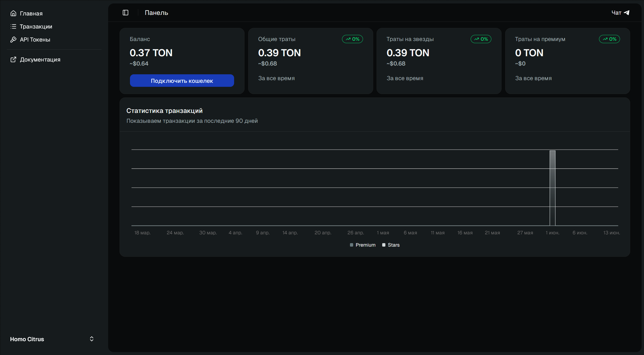Expand the Homo Citrus account chevron

pos(92,339)
